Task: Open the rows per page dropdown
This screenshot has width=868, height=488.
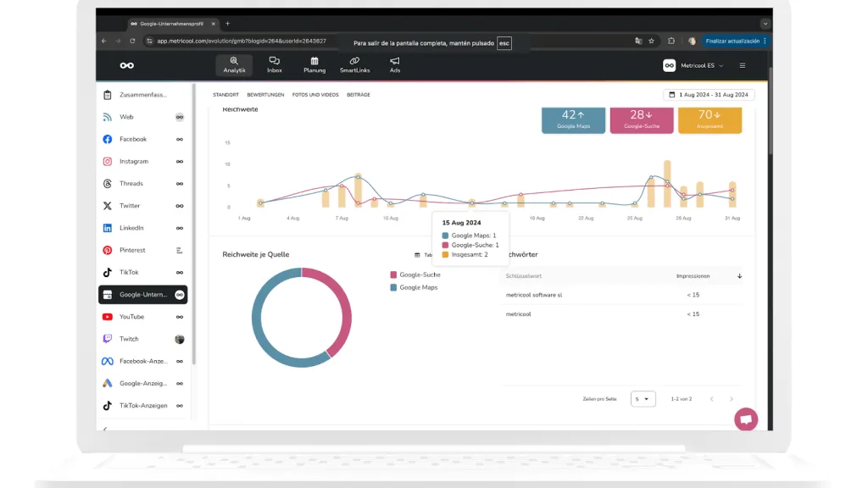Action: 643,399
